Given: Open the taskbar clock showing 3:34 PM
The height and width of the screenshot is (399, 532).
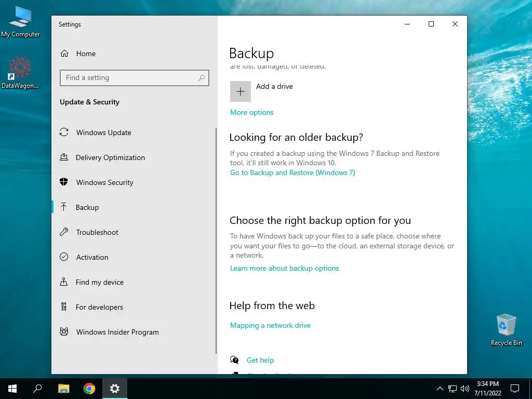Looking at the screenshot, I should (x=487, y=389).
